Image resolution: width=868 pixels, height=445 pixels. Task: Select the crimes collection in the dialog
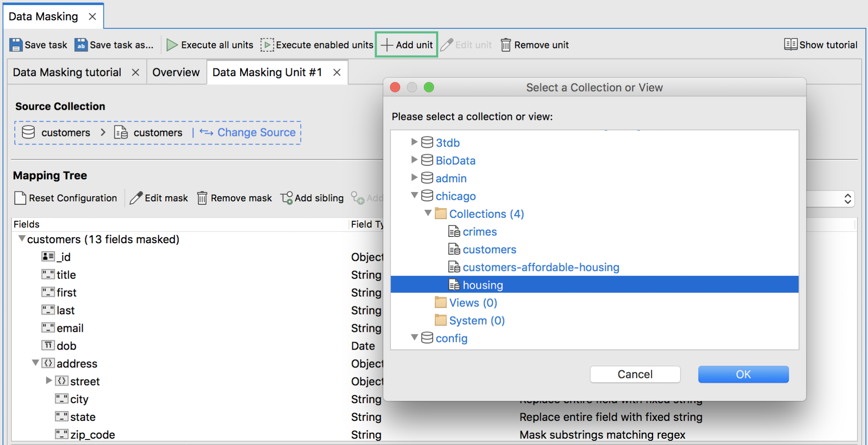point(480,231)
